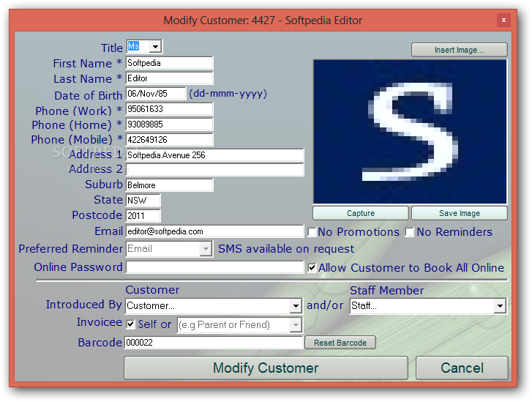Viewport: 532px width, 402px height.
Task: Close the Modify Customer dialog
Action: [504, 21]
